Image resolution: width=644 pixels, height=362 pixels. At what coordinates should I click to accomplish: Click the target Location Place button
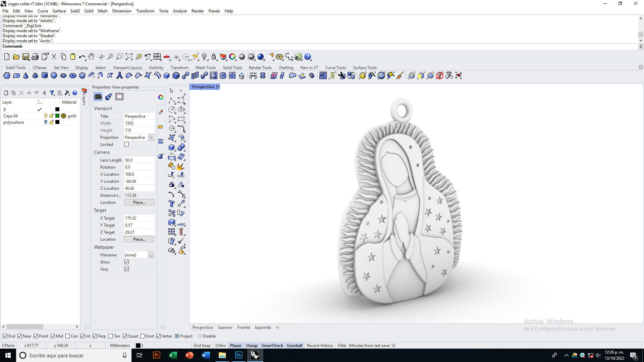(139, 239)
